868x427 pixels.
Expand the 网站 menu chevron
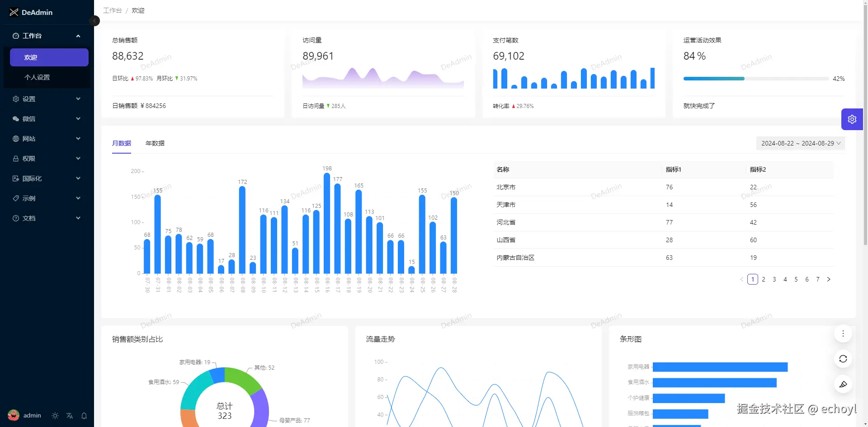(78, 139)
